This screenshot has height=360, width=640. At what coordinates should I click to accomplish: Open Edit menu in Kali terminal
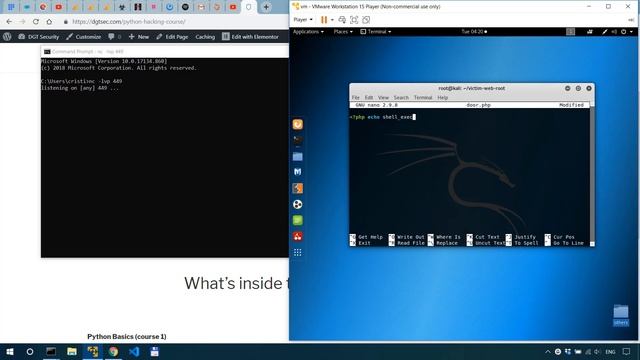369,98
